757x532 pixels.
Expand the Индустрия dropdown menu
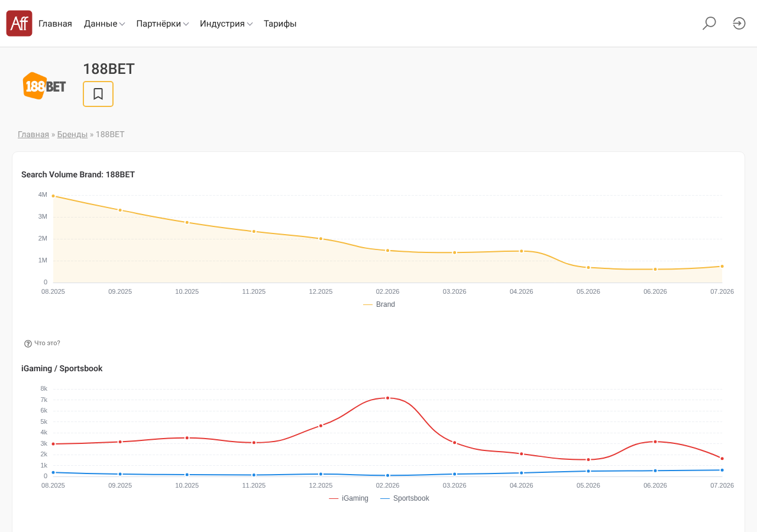(x=227, y=24)
